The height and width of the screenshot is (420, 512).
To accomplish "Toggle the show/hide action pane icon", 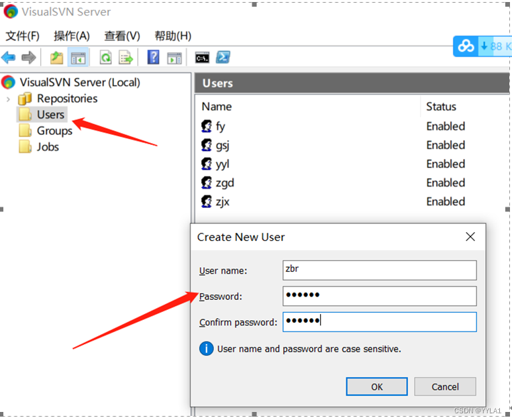I will click(174, 58).
